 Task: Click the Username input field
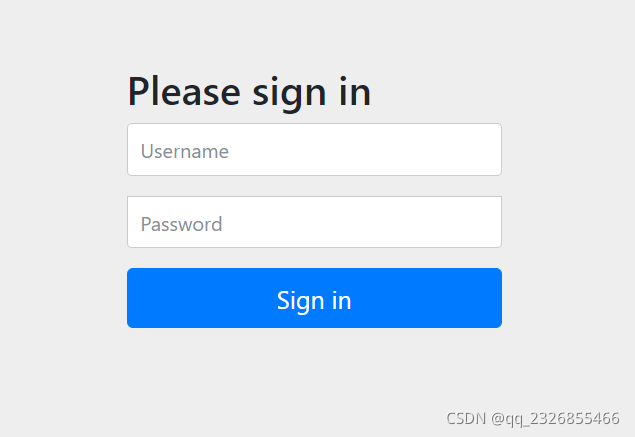coord(314,149)
